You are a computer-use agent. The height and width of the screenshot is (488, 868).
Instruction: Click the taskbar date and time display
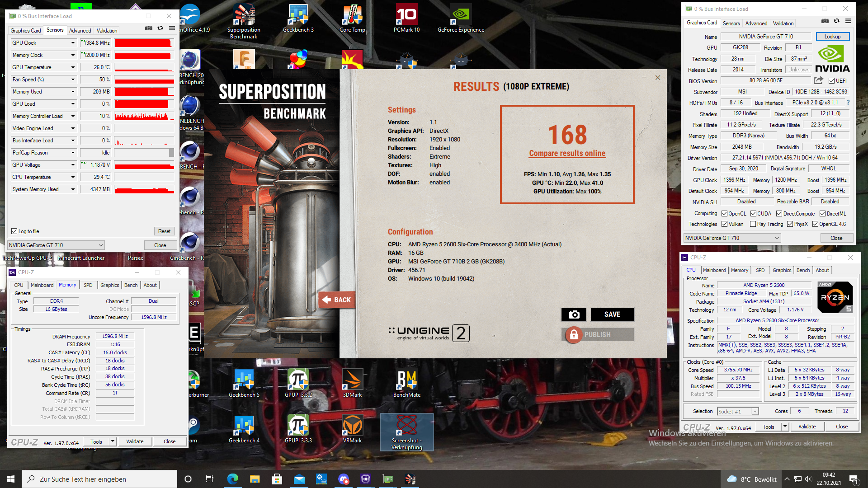(829, 479)
